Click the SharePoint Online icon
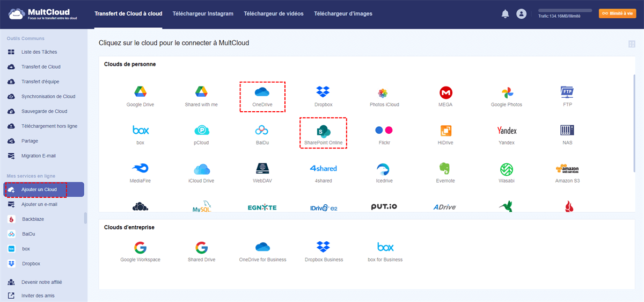644x302 pixels. (323, 130)
